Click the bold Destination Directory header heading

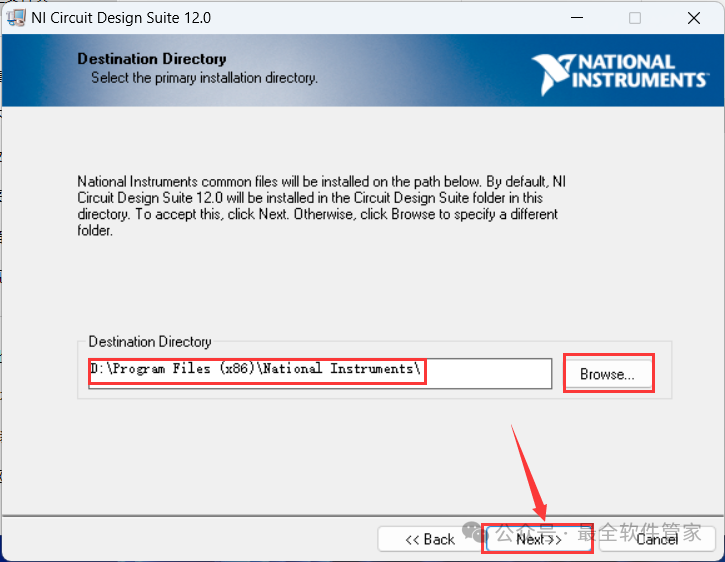pyautogui.click(x=152, y=59)
